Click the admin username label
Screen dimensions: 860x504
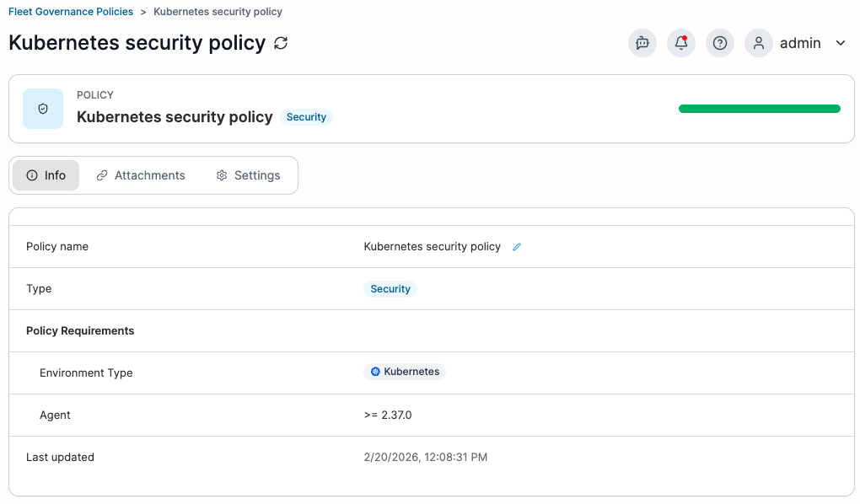tap(800, 43)
